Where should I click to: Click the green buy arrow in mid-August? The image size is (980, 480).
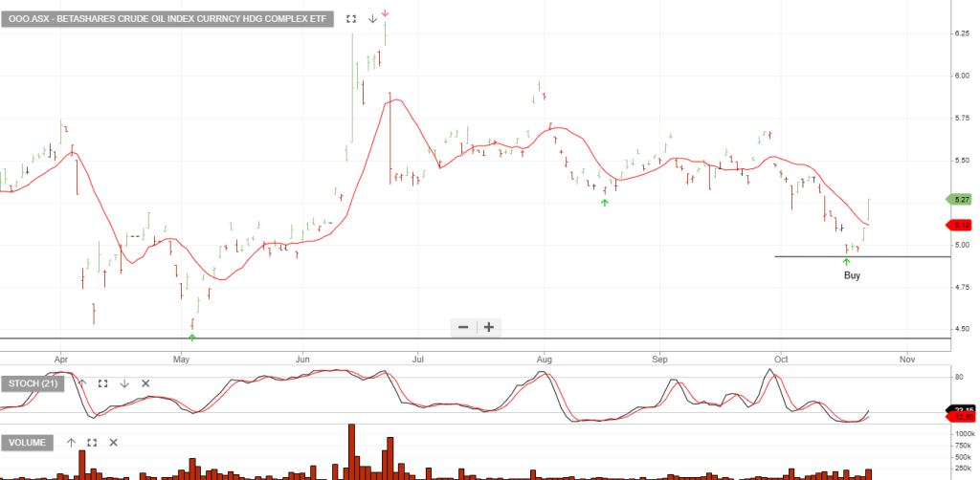(604, 202)
